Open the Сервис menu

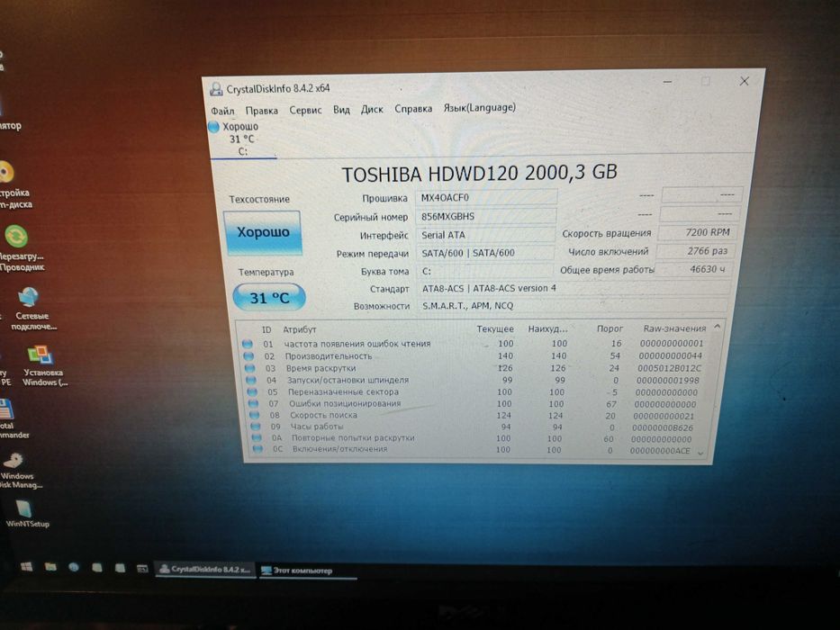(305, 110)
